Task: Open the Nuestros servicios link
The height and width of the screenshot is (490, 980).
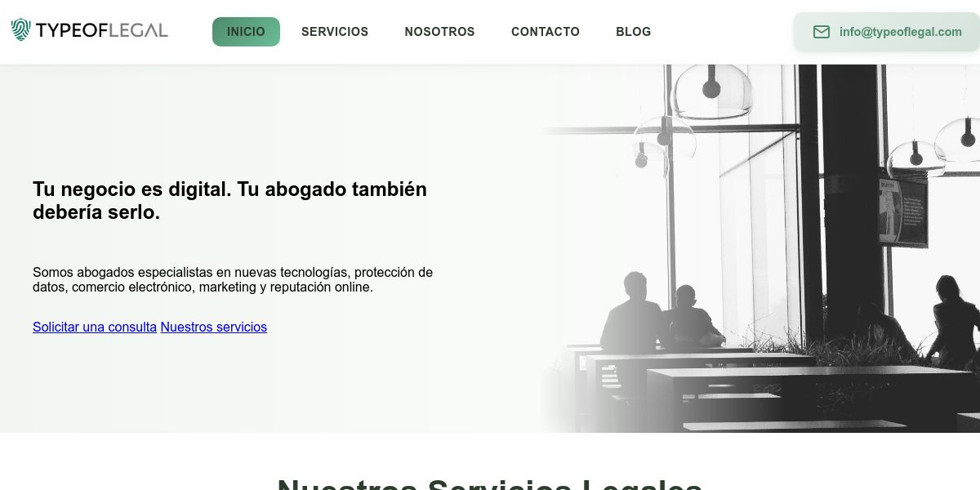Action: pos(214,327)
